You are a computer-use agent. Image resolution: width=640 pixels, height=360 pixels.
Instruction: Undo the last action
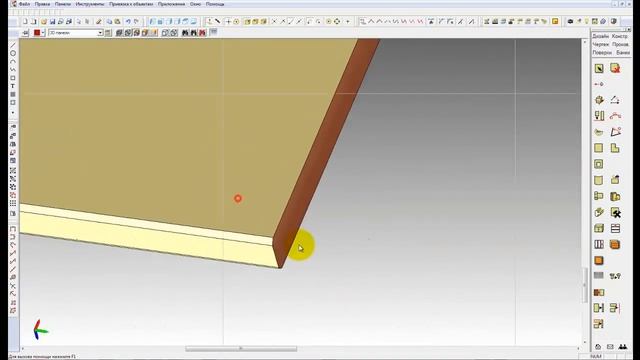[128, 21]
